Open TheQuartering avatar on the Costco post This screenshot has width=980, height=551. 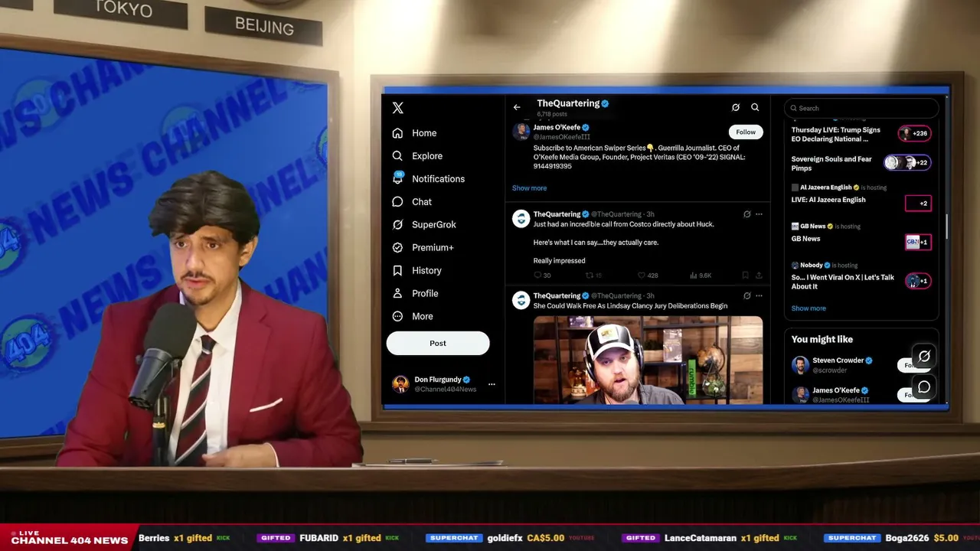tap(521, 219)
